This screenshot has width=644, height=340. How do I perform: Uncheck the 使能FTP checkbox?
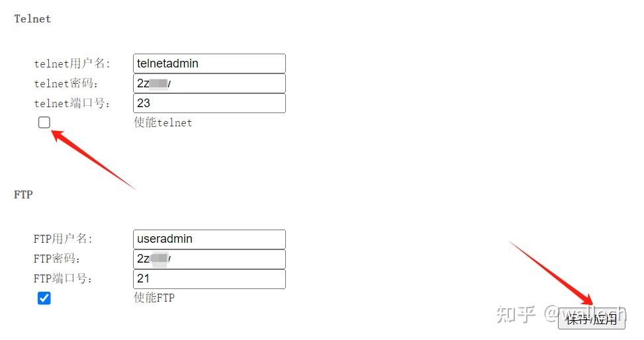pyautogui.click(x=44, y=298)
